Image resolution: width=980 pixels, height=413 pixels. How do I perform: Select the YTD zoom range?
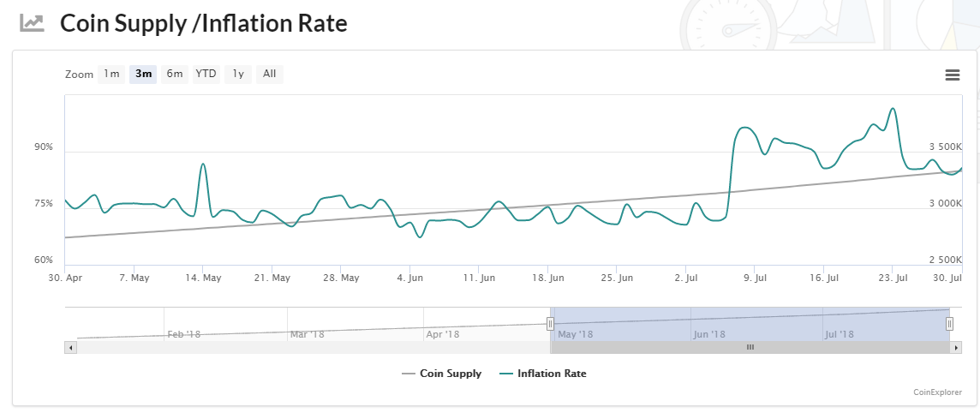(x=206, y=75)
